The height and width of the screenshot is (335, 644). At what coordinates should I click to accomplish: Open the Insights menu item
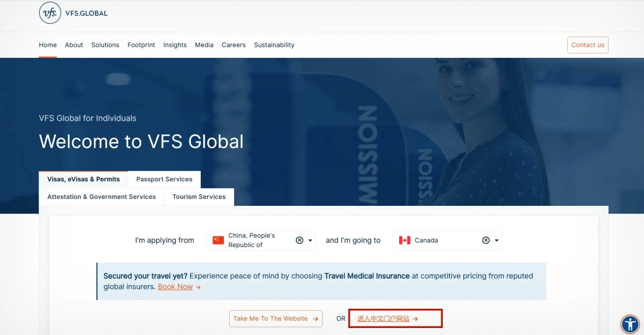(x=175, y=45)
